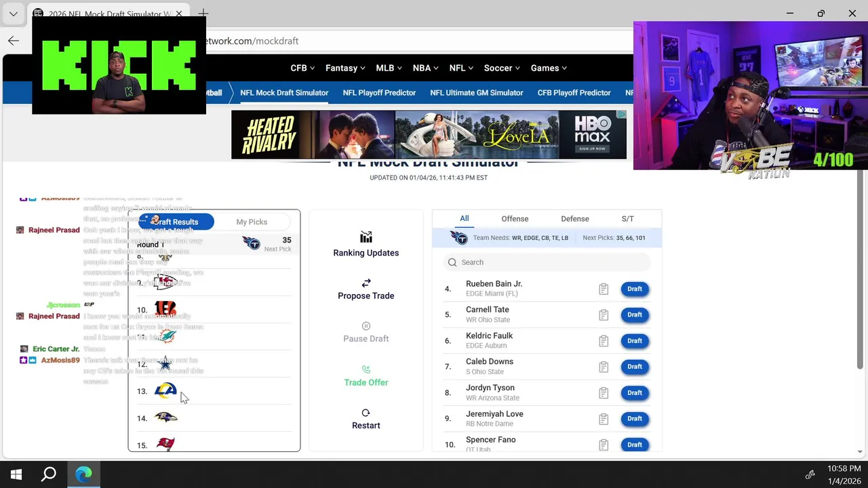Expand the Soccer menu
The image size is (868, 488).
[502, 68]
